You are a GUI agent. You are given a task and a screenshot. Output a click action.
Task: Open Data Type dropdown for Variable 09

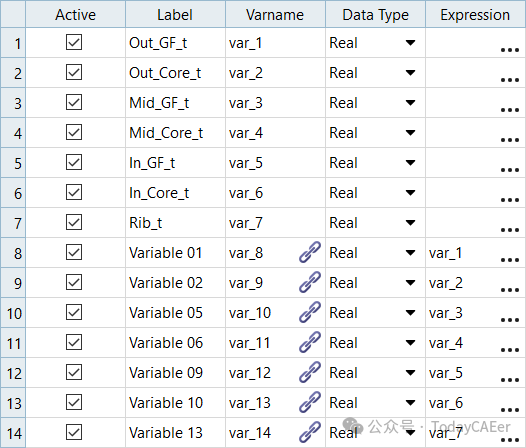[410, 372]
